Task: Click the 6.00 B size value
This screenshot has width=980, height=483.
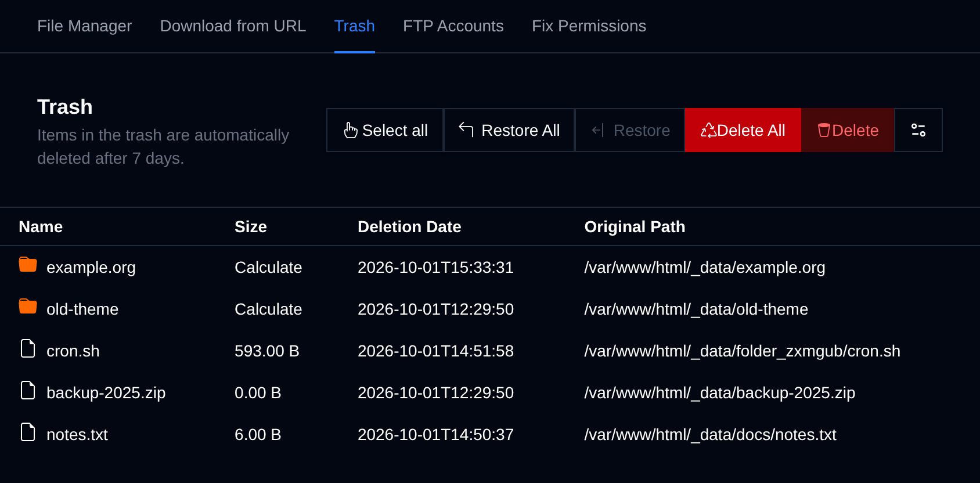Action: (x=258, y=434)
